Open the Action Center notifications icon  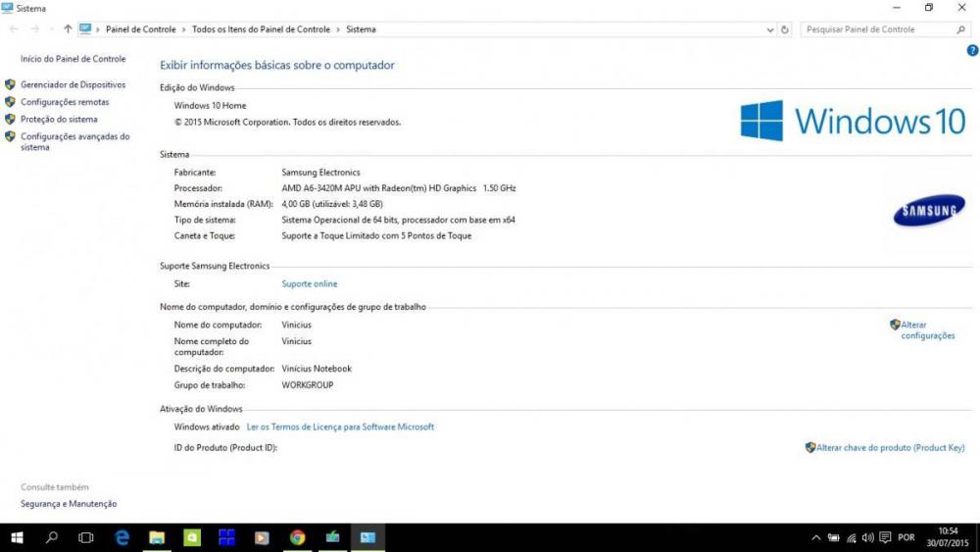[x=885, y=537]
